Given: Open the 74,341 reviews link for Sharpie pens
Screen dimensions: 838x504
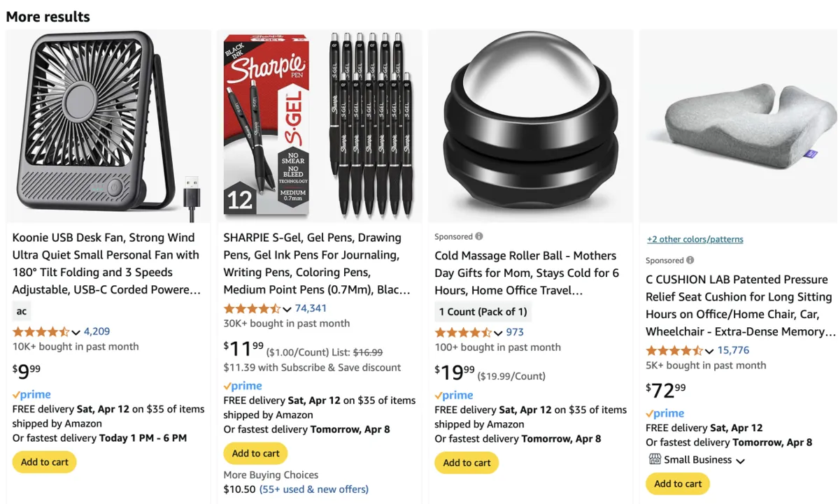Looking at the screenshot, I should point(311,308).
